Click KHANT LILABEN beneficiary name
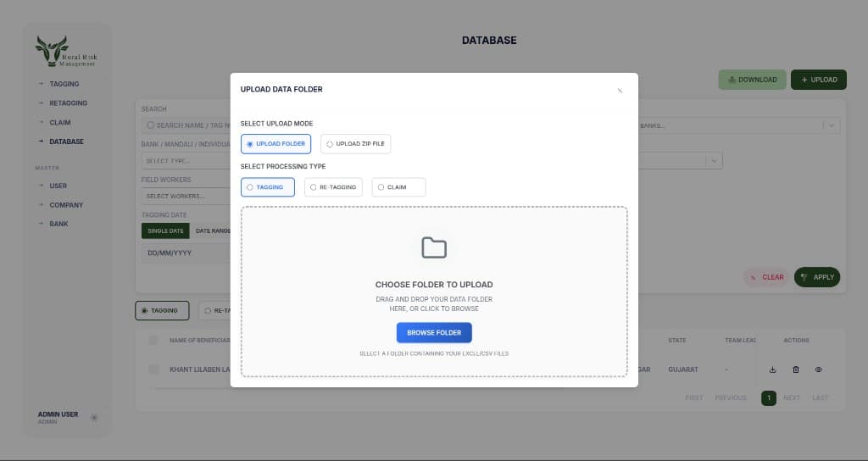The image size is (868, 461). (200, 369)
